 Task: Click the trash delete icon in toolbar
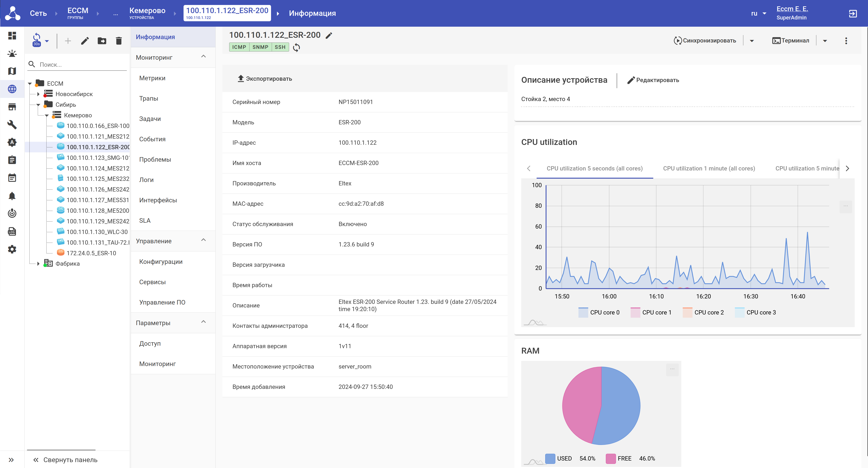[x=119, y=41]
